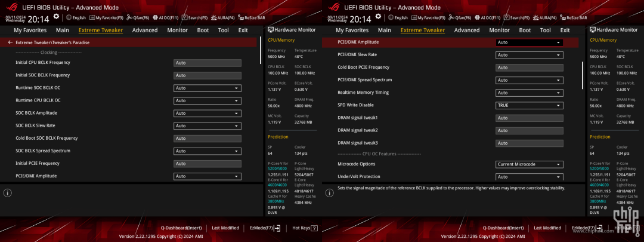Open Search(F9) in CPU OC Features screenshot
The width and height of the screenshot is (644, 242).
tap(516, 18)
